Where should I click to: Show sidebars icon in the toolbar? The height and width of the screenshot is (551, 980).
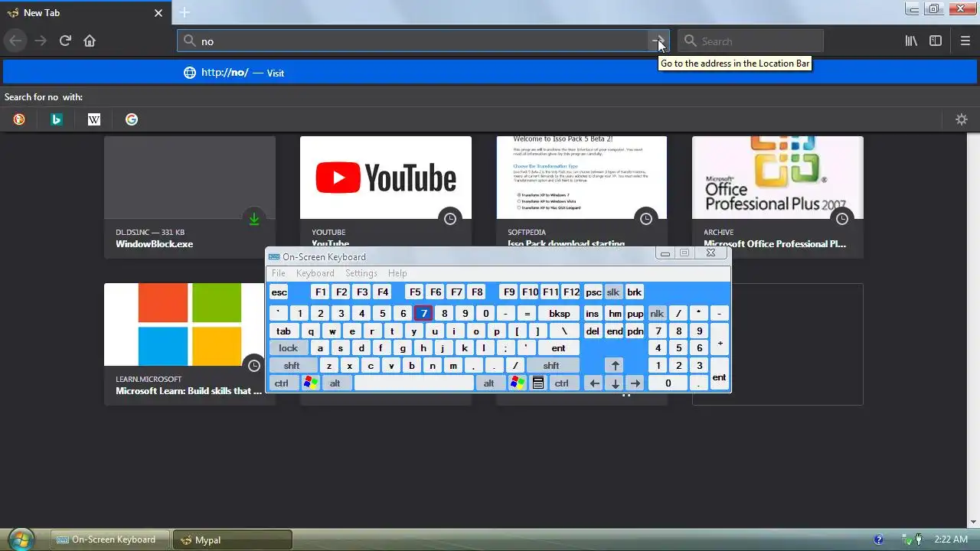[936, 41]
